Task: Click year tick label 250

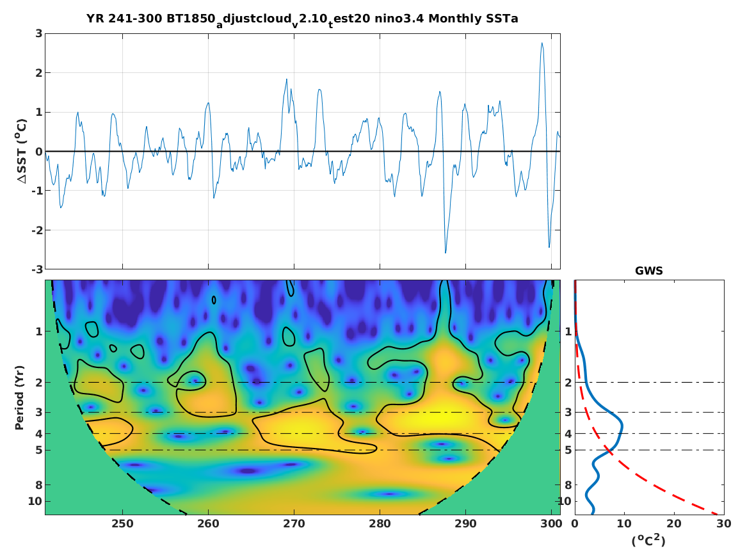Action: 122,524
